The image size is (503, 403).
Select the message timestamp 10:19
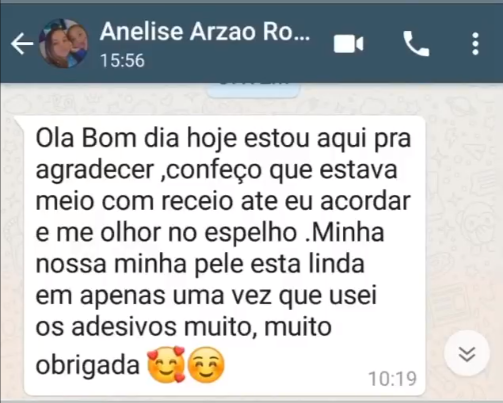[392, 379]
